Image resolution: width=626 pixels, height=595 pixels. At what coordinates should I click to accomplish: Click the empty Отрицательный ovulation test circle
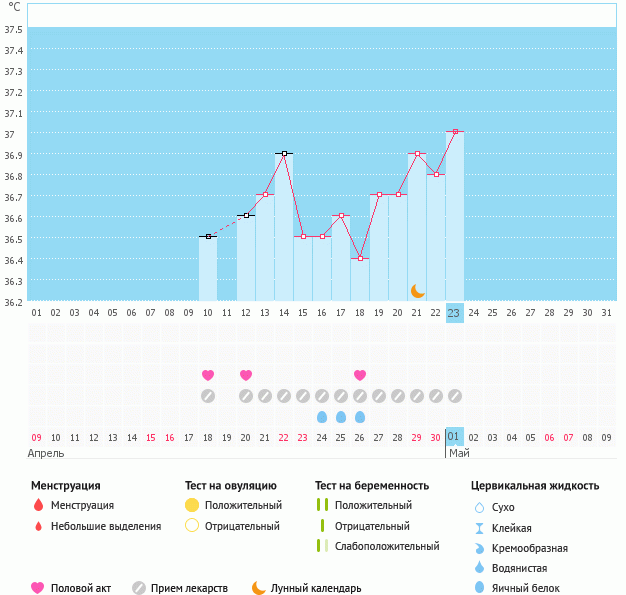(x=192, y=526)
